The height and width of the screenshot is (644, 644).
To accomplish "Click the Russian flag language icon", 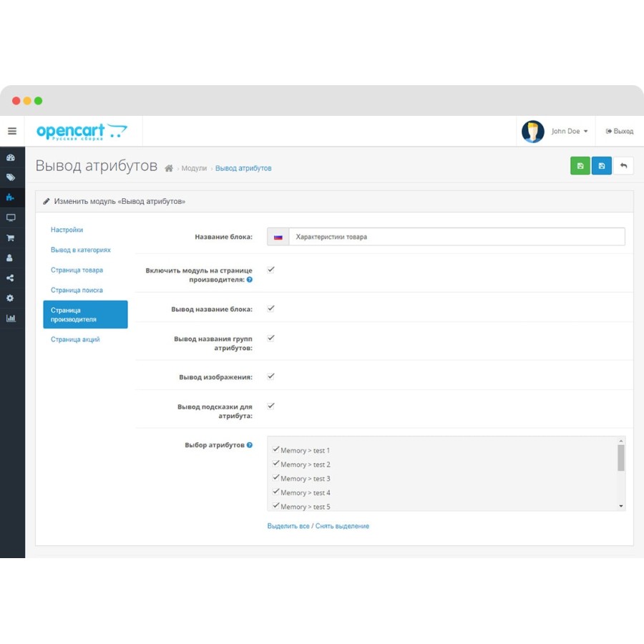I will tap(278, 237).
